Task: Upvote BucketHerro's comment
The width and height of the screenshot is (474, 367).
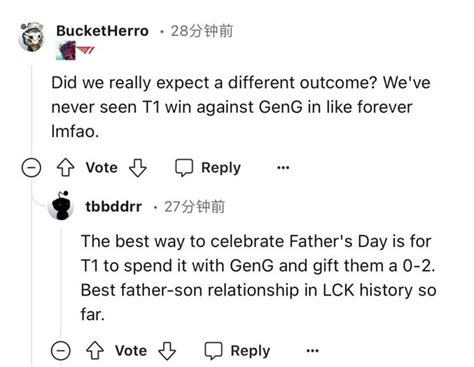Action: tap(65, 167)
